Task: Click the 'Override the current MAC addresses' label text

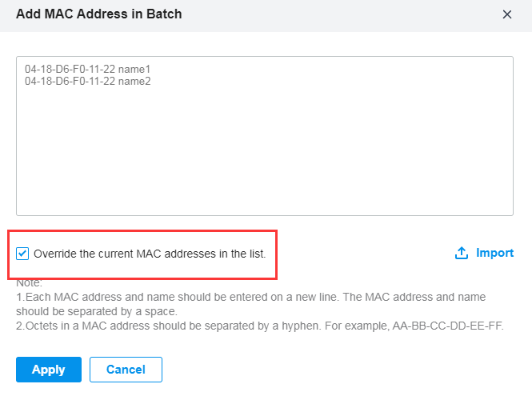Action: (x=150, y=254)
